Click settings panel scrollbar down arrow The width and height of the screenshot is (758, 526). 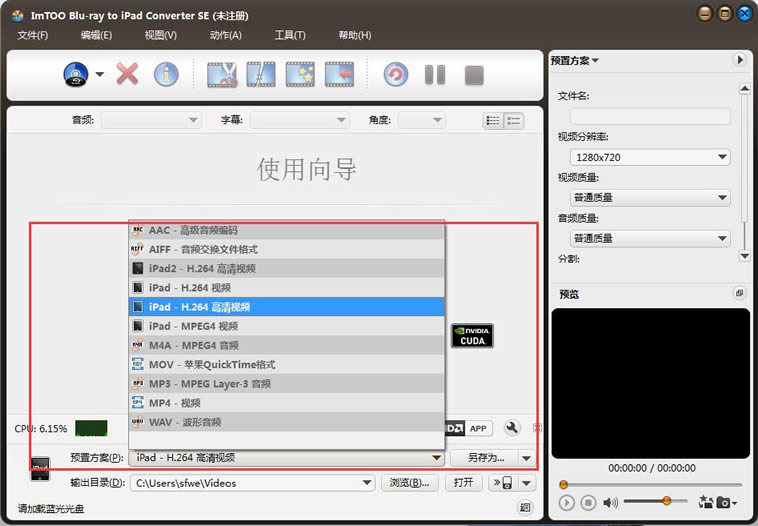tap(744, 256)
